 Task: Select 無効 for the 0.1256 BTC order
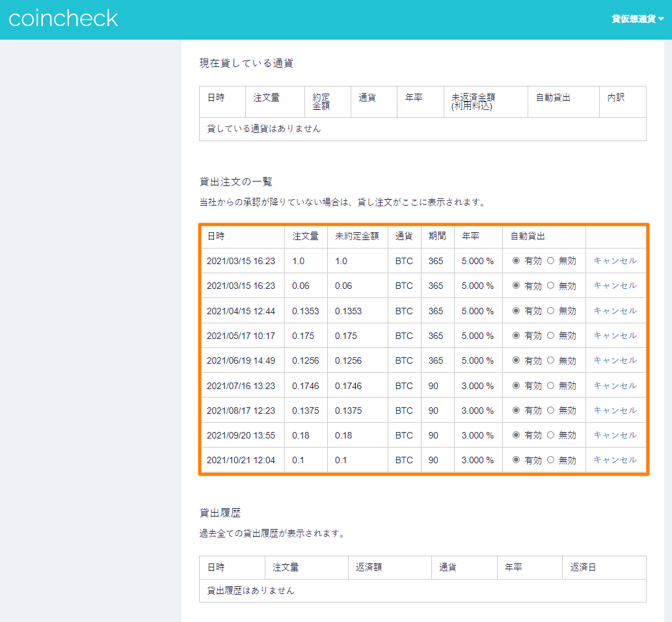point(551,360)
